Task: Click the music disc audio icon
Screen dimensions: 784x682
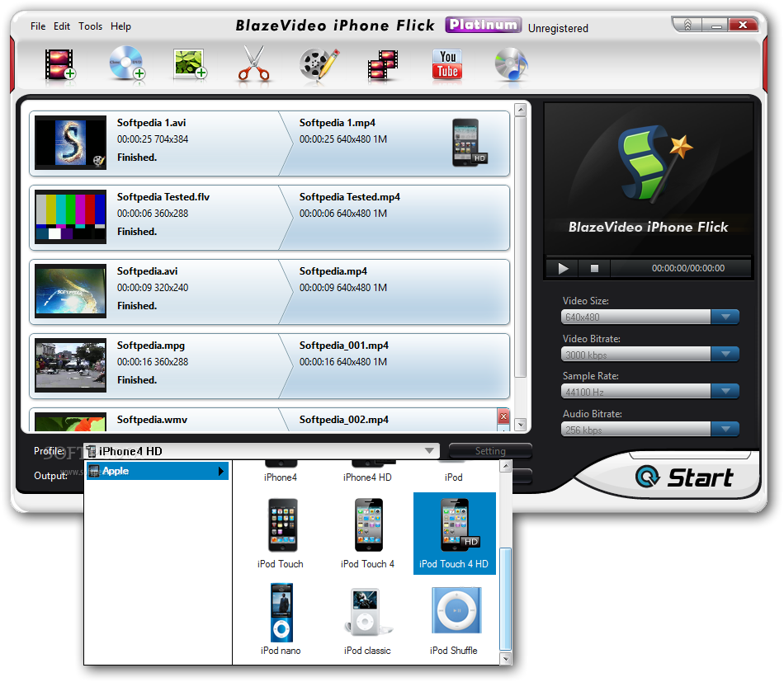Action: click(x=511, y=64)
